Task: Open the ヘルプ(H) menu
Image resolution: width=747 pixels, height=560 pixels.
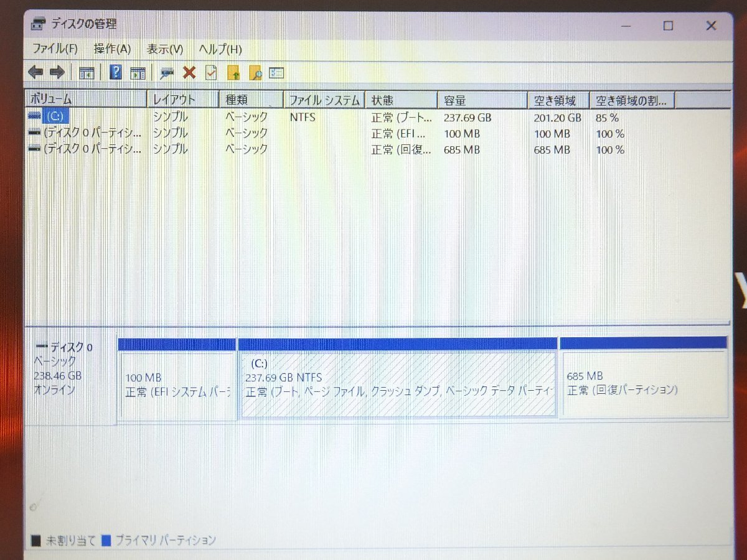Action: pos(220,49)
